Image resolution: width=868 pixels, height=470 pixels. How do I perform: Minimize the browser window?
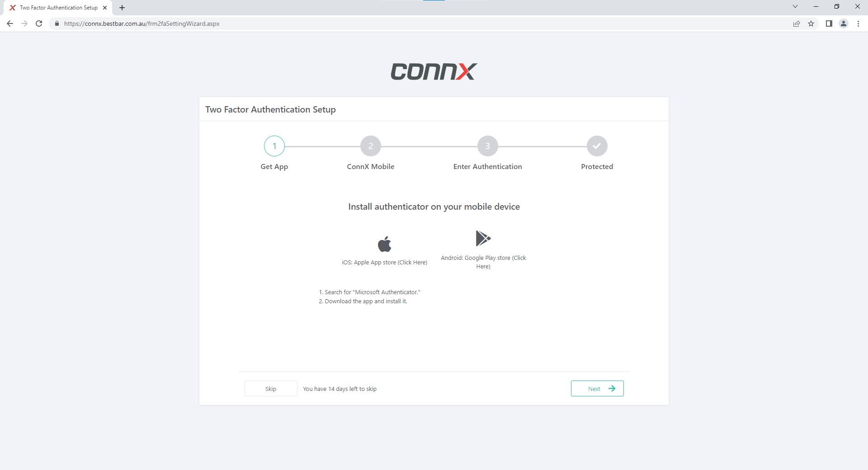click(x=816, y=6)
